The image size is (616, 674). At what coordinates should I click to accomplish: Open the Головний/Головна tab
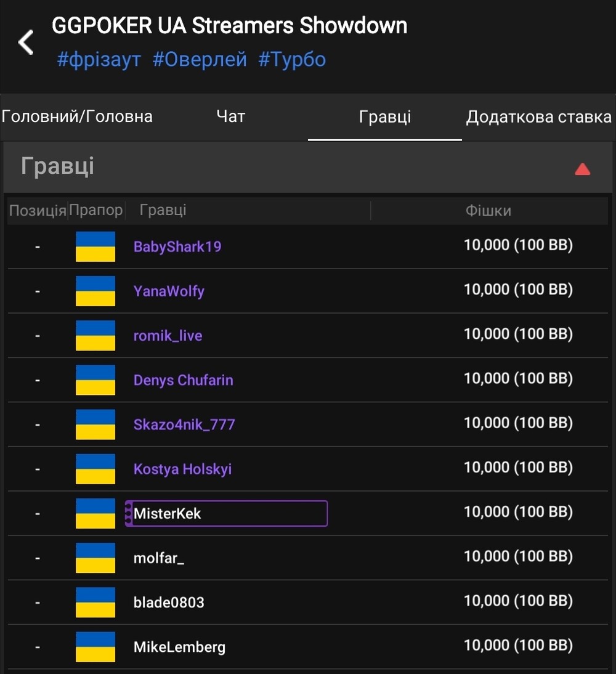[77, 116]
